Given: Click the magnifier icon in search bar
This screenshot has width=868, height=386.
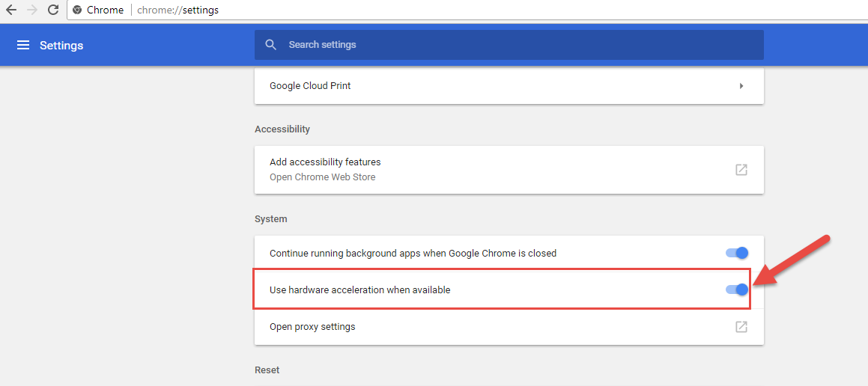Looking at the screenshot, I should [271, 45].
